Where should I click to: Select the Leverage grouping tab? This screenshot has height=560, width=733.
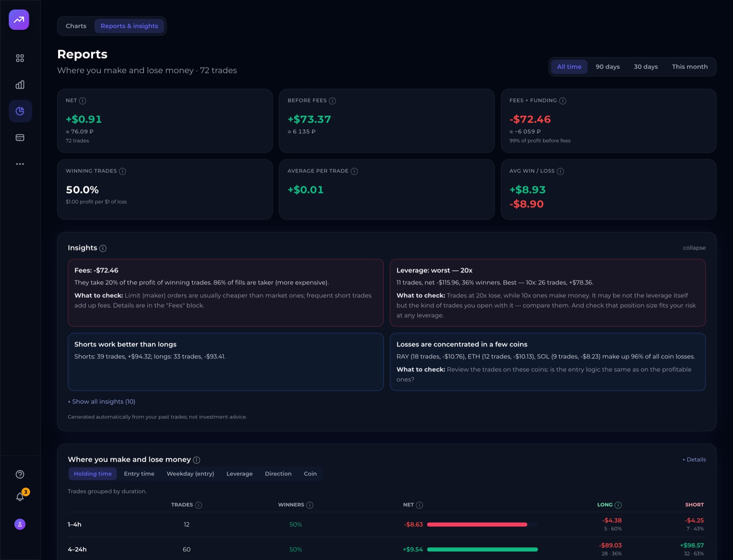pos(239,474)
